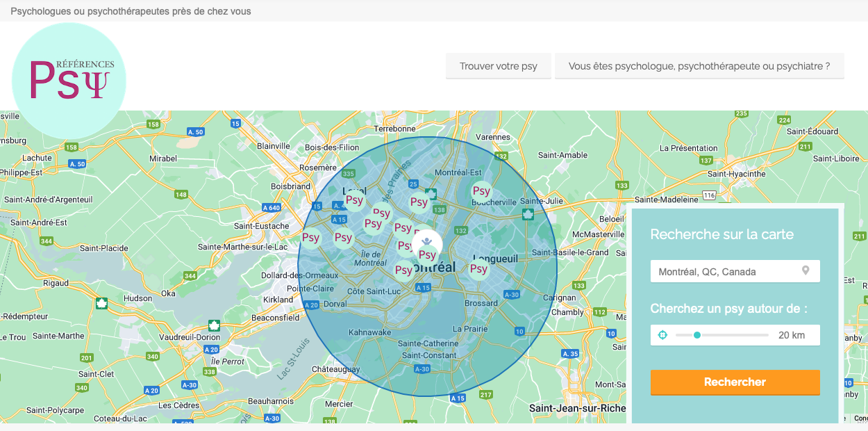Viewport: 868px width, 431px height.
Task: Click the radius slider's teal handle
Action: tap(696, 335)
